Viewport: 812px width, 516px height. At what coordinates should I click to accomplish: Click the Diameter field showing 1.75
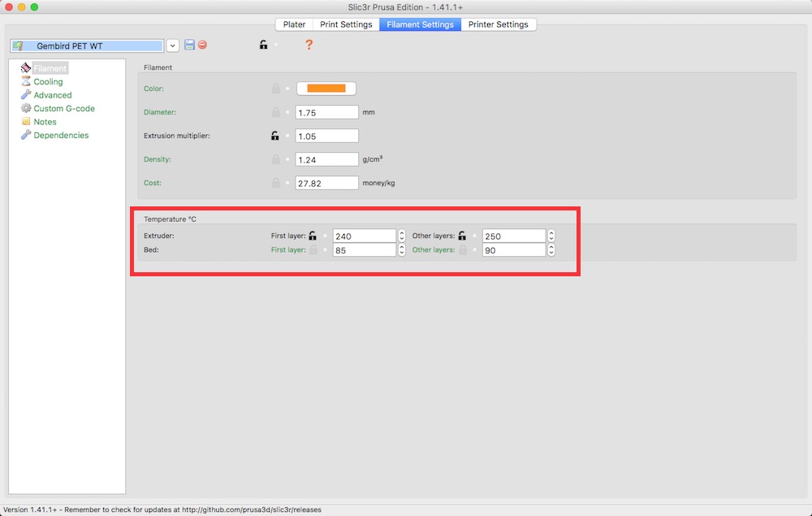pos(326,112)
